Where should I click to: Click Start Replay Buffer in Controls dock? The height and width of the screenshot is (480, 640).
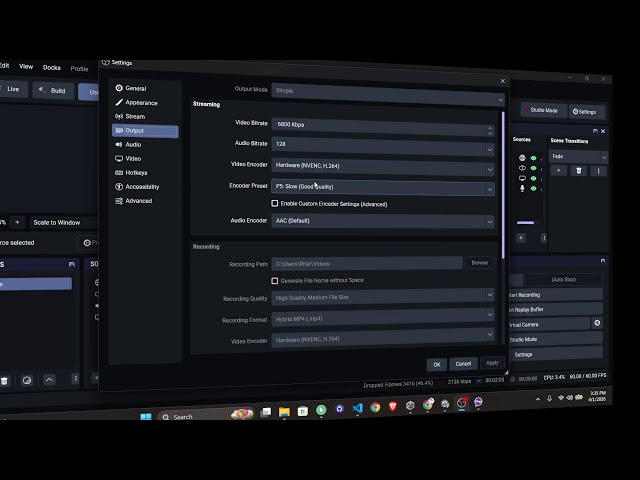(x=556, y=310)
